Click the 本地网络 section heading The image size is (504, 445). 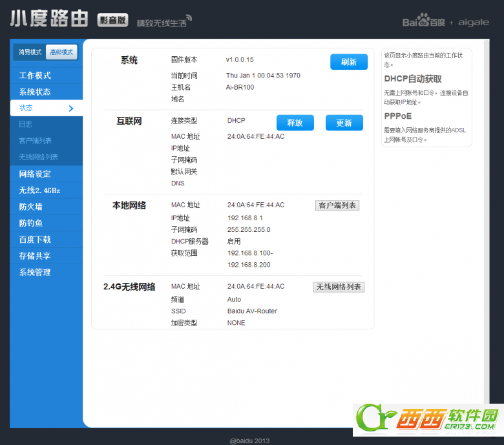129,205
